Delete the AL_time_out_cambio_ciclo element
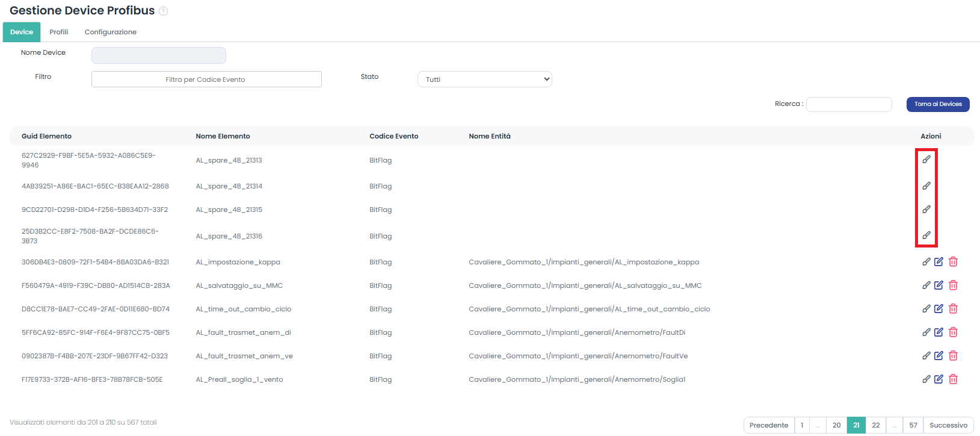 953,309
